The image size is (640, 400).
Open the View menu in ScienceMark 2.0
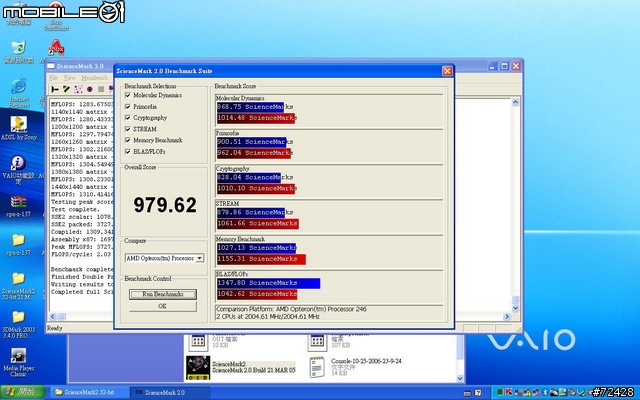(69, 78)
